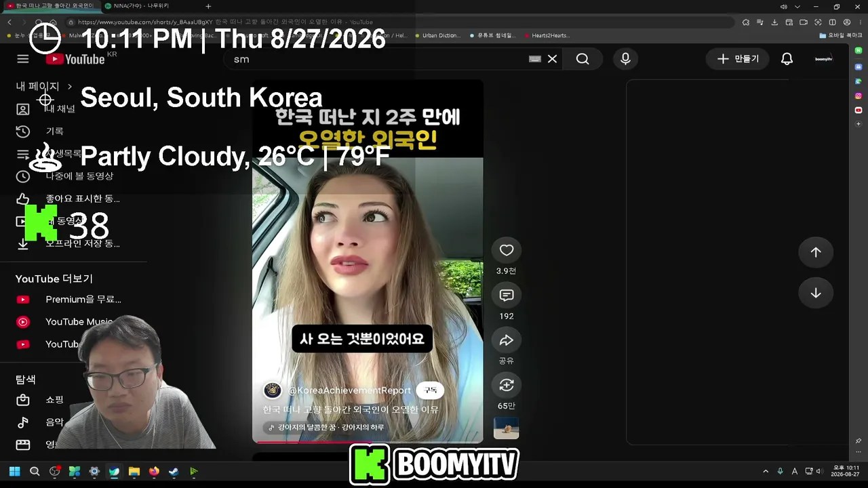Viewport: 868px width, 488px height.
Task: Show hidden system tray icons chevron
Action: click(x=766, y=471)
